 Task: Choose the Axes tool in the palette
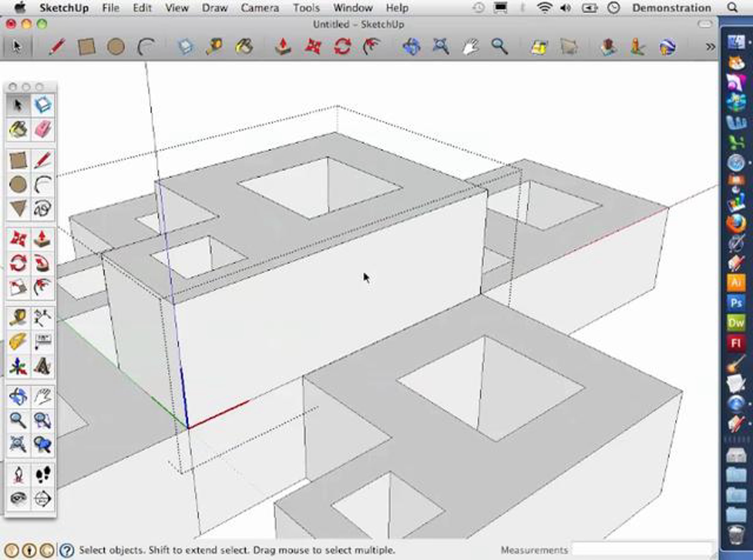tap(18, 366)
